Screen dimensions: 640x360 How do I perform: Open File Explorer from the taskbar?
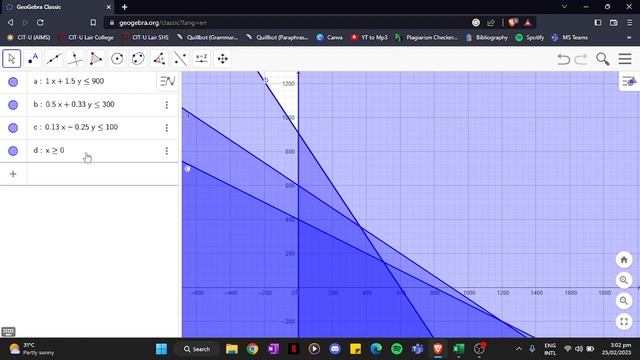click(x=232, y=349)
